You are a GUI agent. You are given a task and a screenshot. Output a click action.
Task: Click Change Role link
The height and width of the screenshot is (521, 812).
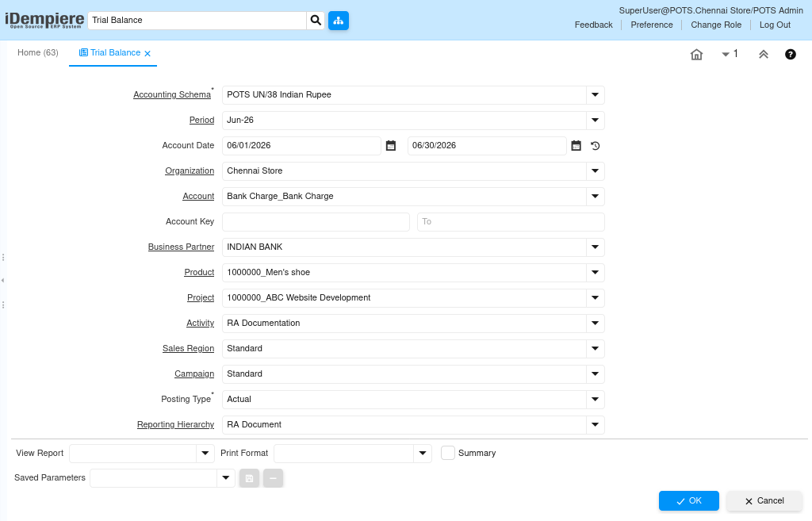point(716,25)
